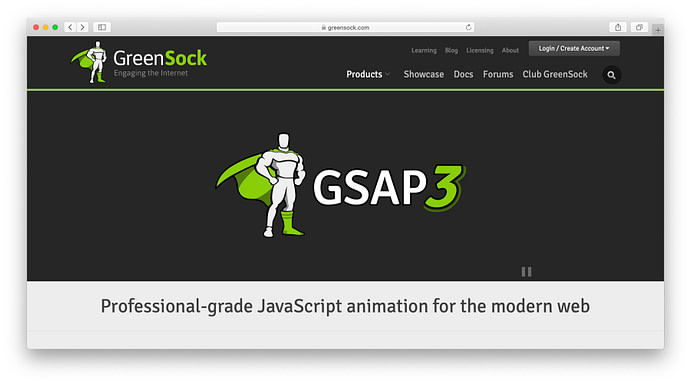This screenshot has width=691, height=384.
Task: Click the GreenSock logo
Action: 138,62
